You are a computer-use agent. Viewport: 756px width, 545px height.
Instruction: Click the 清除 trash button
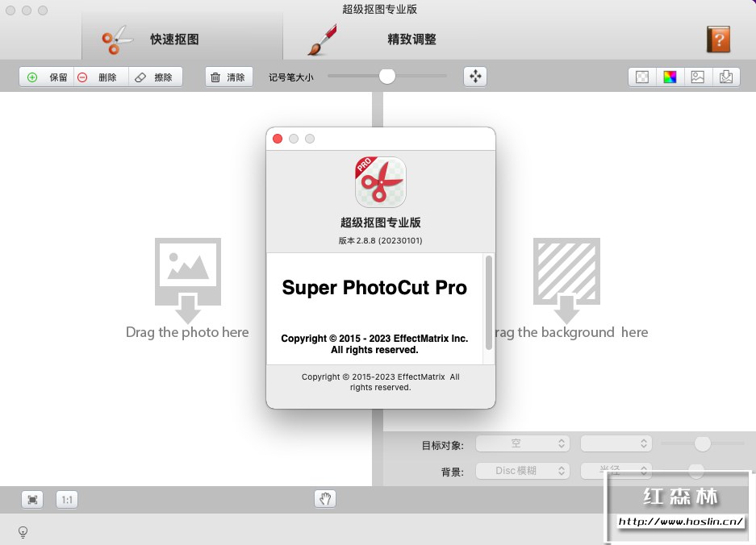click(x=229, y=77)
